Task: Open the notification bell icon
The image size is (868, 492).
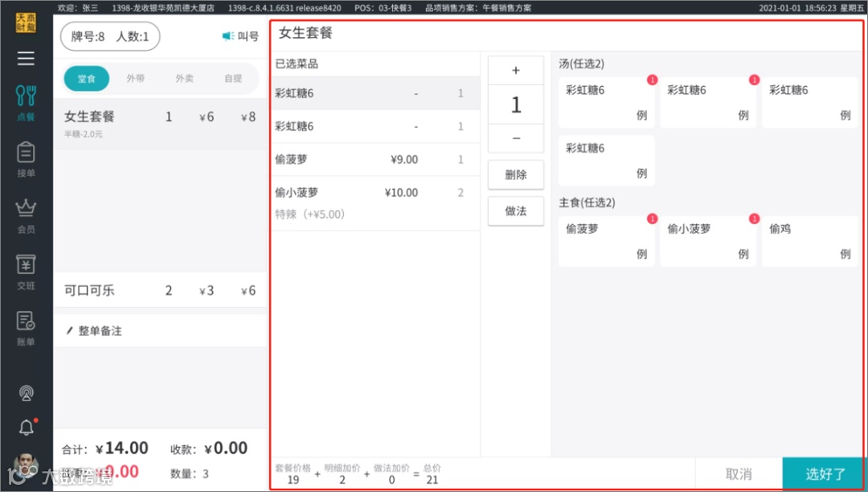Action: 26,427
